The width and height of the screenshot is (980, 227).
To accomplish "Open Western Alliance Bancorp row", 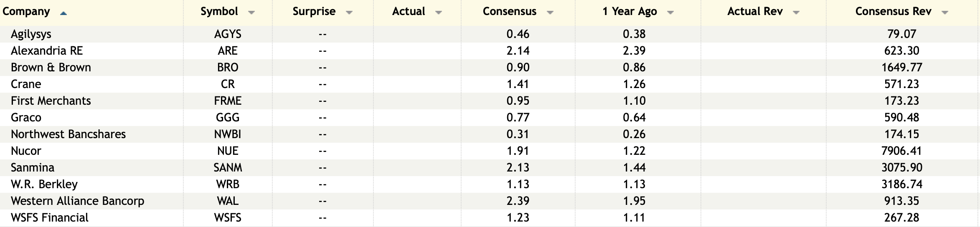I will pos(77,201).
